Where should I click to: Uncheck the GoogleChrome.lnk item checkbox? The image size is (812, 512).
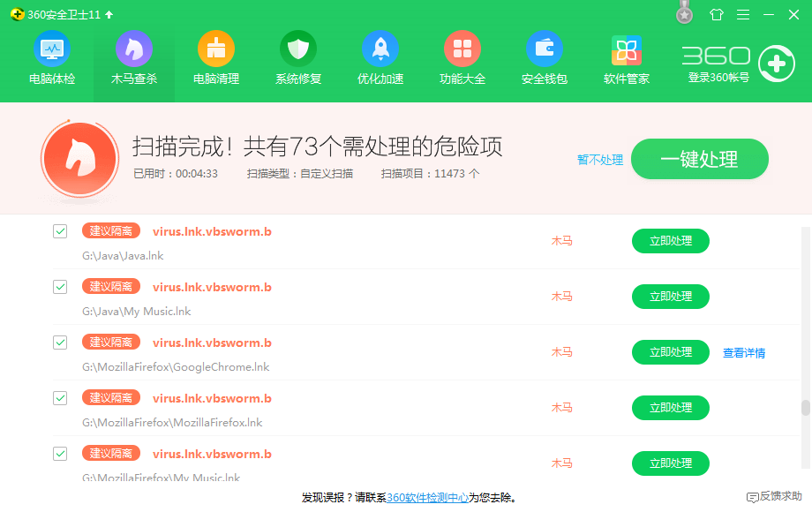point(60,343)
